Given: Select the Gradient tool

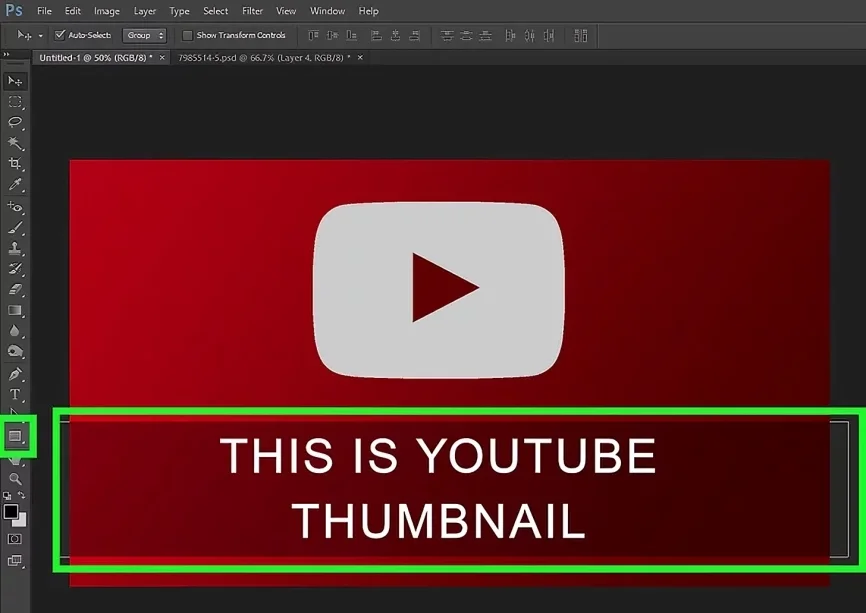Looking at the screenshot, I should [15, 310].
